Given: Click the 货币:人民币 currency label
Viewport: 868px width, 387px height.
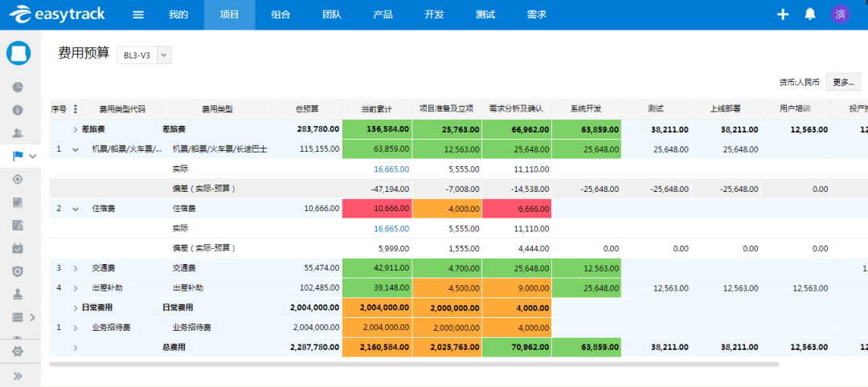Looking at the screenshot, I should pos(800,83).
